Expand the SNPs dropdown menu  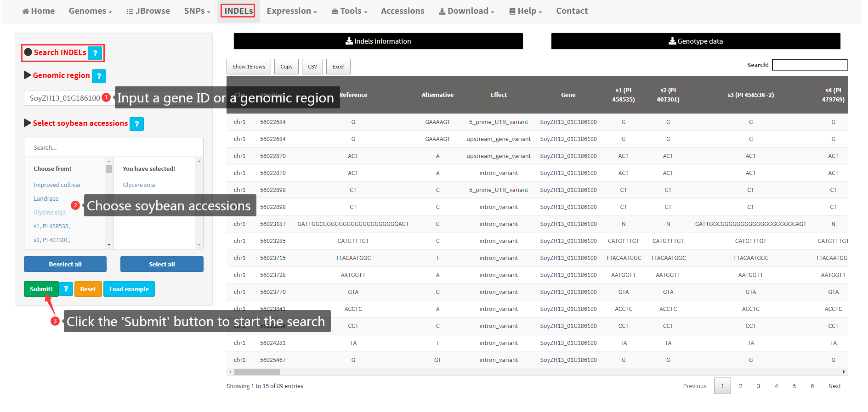(x=197, y=11)
